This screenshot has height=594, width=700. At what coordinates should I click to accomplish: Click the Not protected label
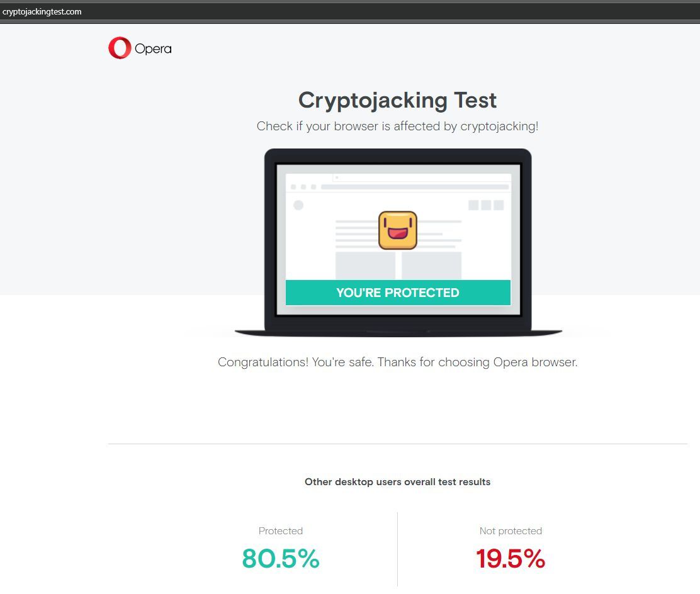coord(511,530)
